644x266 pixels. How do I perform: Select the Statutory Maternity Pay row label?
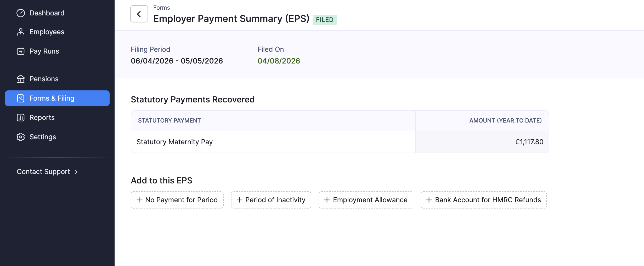[175, 142]
